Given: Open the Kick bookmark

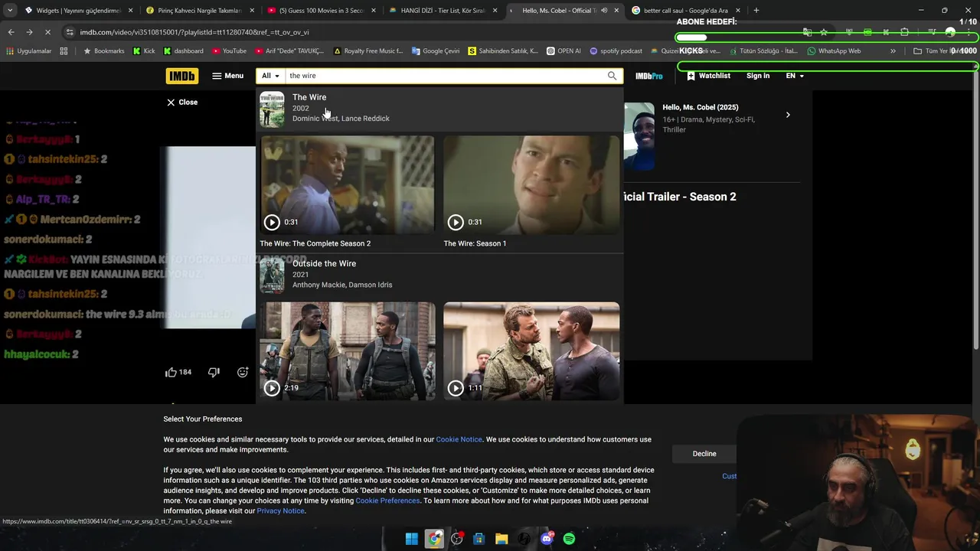Looking at the screenshot, I should (144, 51).
